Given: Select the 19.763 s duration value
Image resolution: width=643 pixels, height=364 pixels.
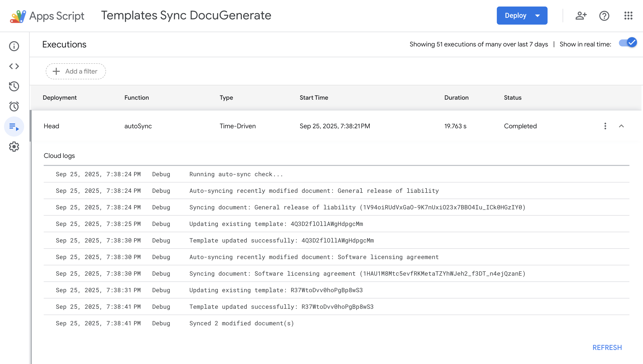Looking at the screenshot, I should pyautogui.click(x=455, y=126).
